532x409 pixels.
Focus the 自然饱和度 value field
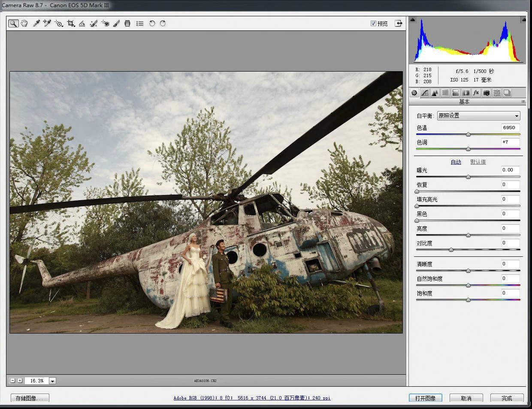[510, 278]
